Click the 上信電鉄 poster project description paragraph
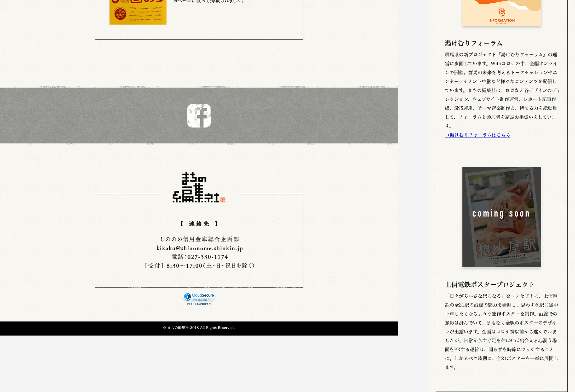Viewport: 575px width, 392px height. [502, 331]
